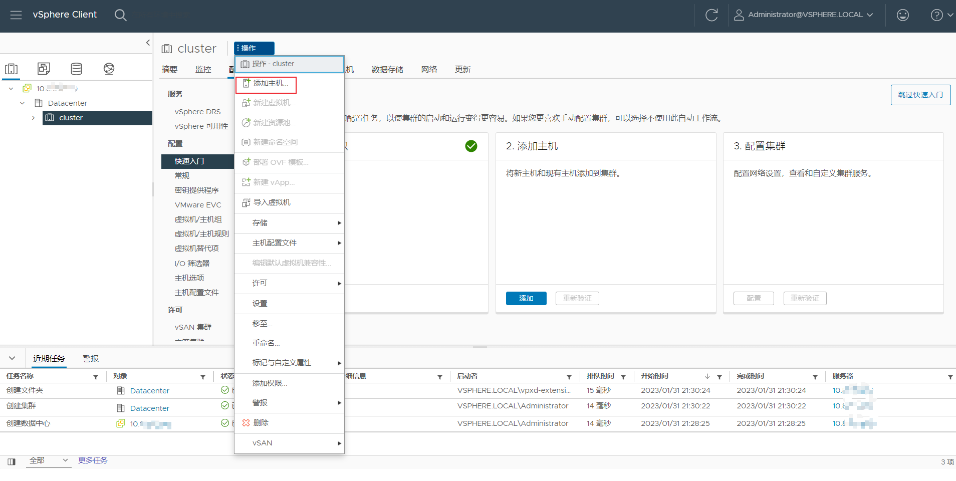Collapse the vCenter server tree node
The image size is (956, 481).
pos(11,88)
